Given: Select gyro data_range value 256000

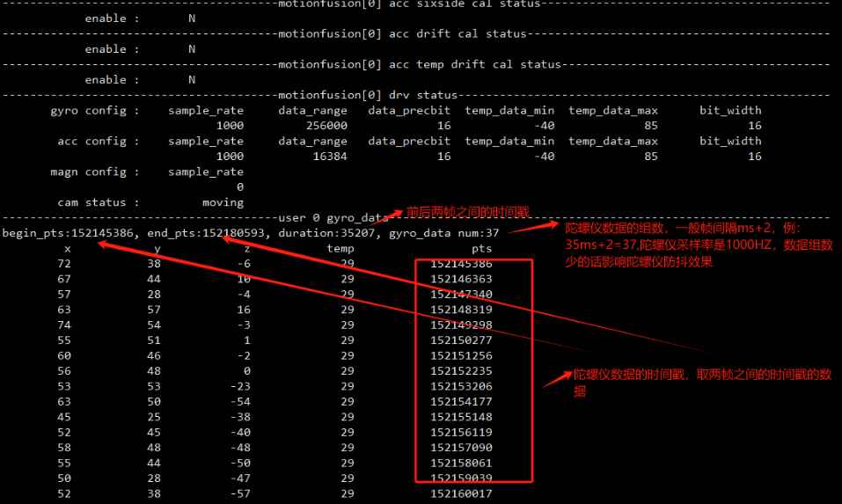Looking at the screenshot, I should click(x=326, y=126).
